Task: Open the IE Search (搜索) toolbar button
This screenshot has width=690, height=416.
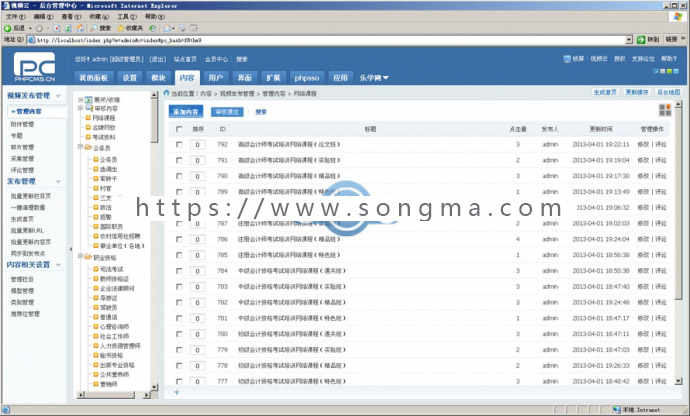Action: (101, 28)
